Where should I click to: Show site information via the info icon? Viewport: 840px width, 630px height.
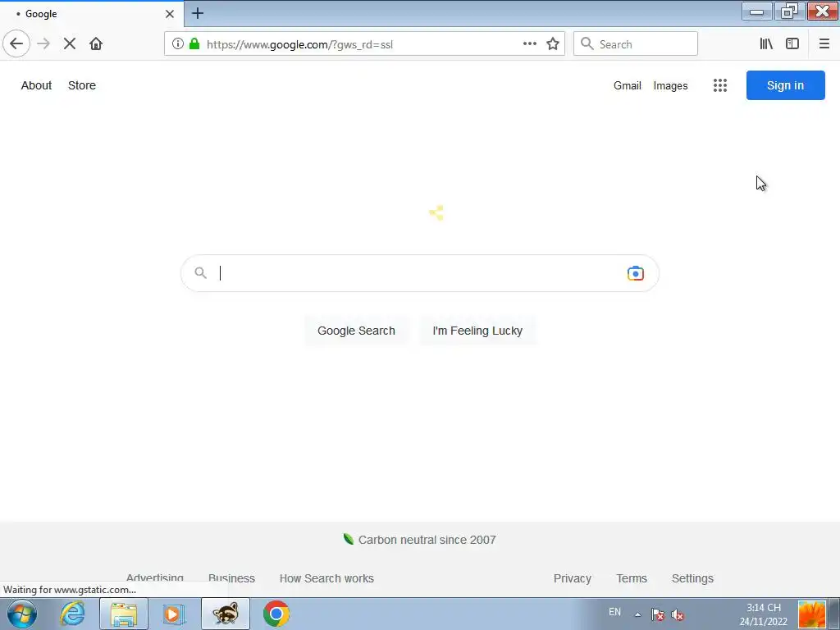177,44
